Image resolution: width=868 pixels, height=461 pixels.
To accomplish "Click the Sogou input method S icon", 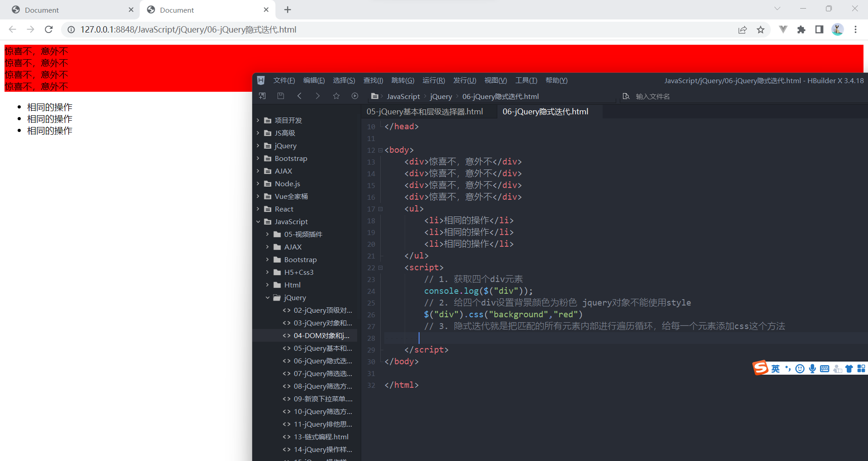I will (760, 368).
